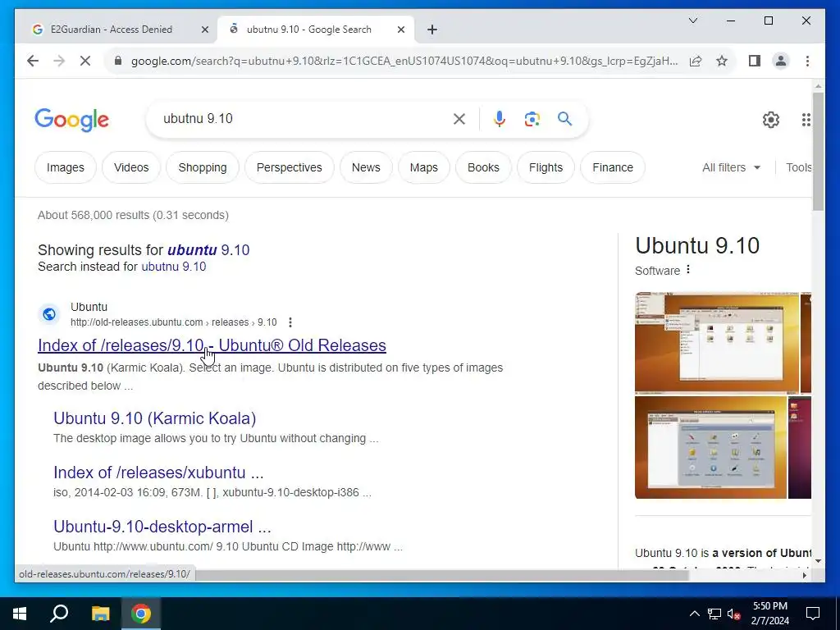
Task: Select the Finance filter
Action: [613, 167]
